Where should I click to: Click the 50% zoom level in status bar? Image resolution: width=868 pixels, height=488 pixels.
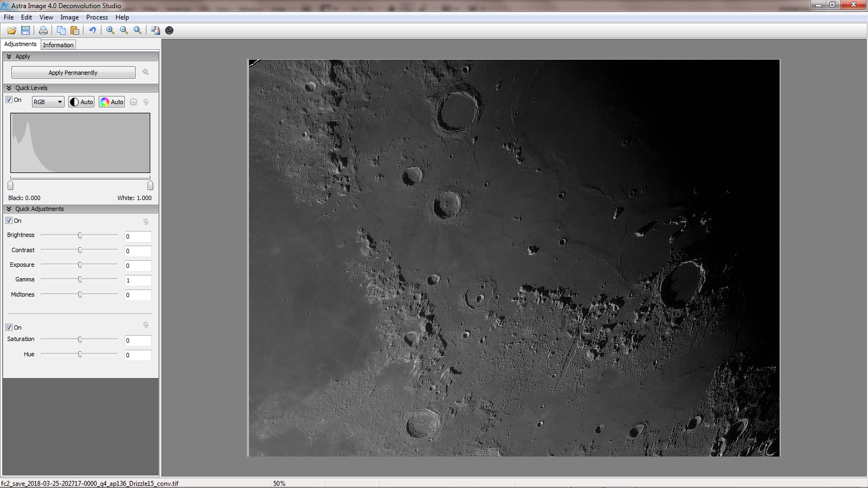(279, 484)
